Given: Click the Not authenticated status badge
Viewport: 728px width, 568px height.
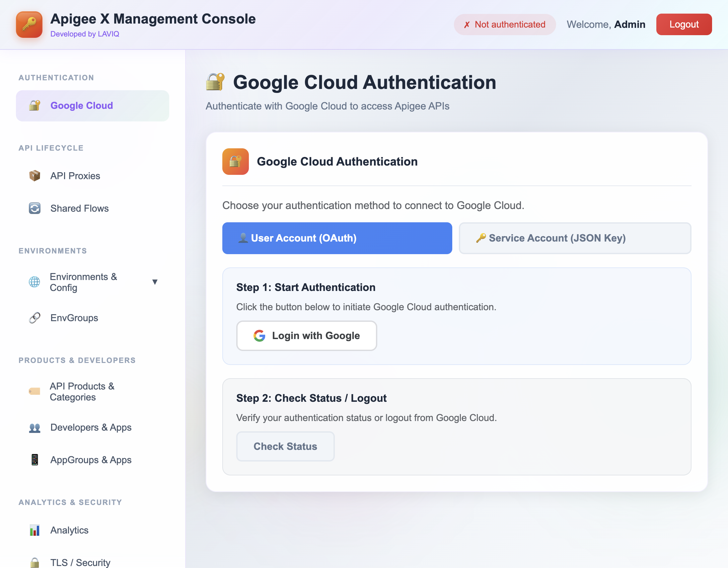Looking at the screenshot, I should (504, 24).
